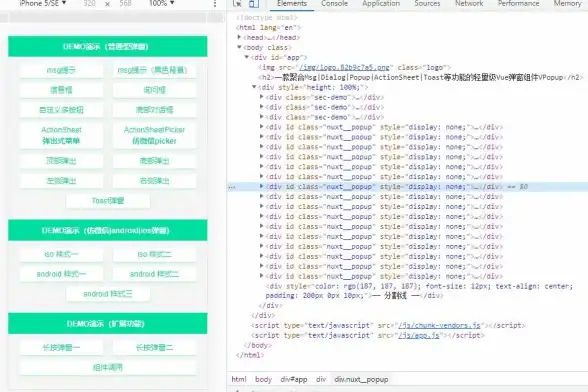Select the doctype html line

click(x=267, y=18)
